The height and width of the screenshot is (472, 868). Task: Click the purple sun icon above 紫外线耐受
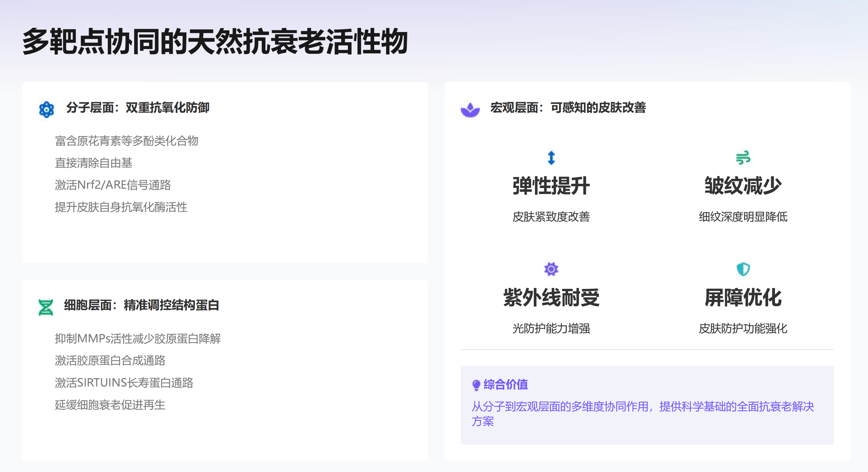coord(551,269)
